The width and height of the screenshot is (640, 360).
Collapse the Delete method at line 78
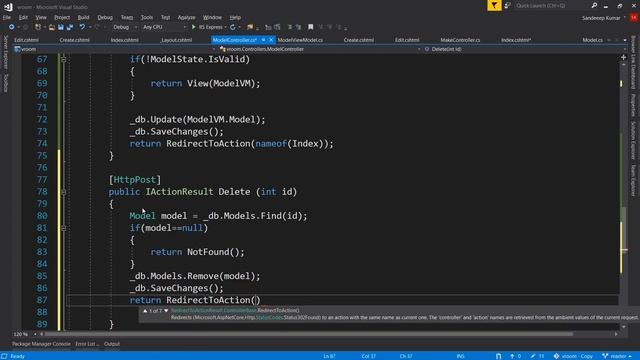pos(64,192)
